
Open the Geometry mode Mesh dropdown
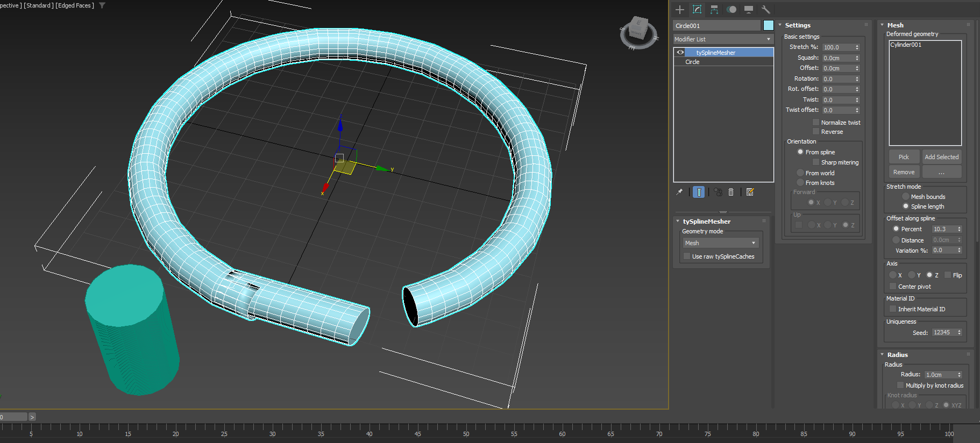721,243
